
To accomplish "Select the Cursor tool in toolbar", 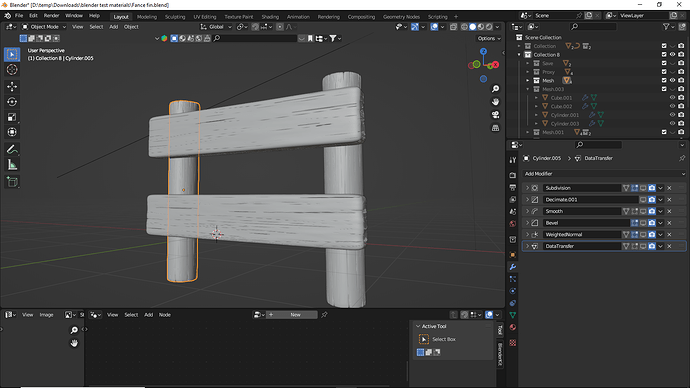I will [12, 70].
